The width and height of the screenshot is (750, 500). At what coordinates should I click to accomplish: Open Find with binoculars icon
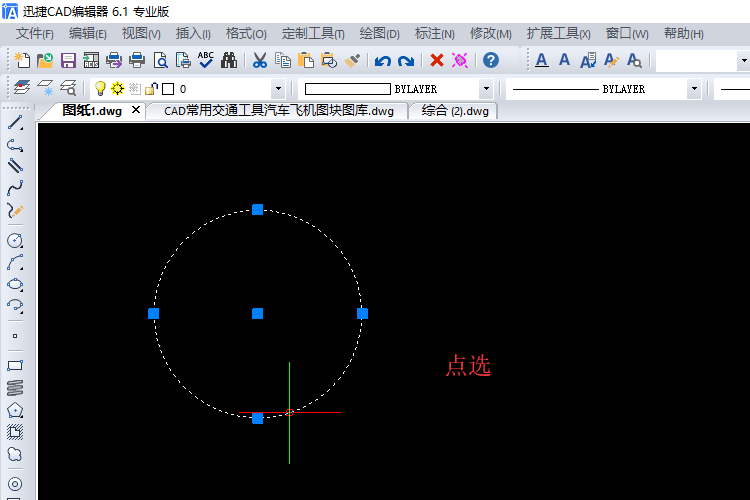tap(229, 61)
